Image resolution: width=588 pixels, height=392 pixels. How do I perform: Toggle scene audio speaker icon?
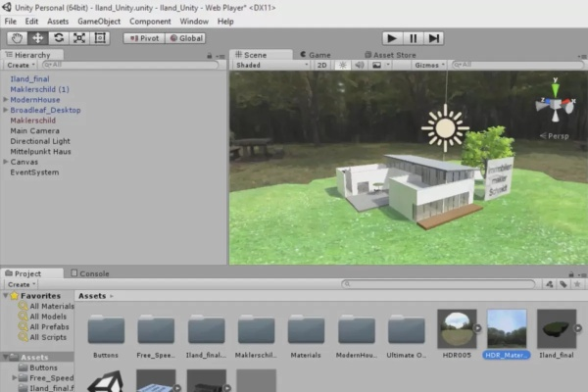click(x=359, y=66)
